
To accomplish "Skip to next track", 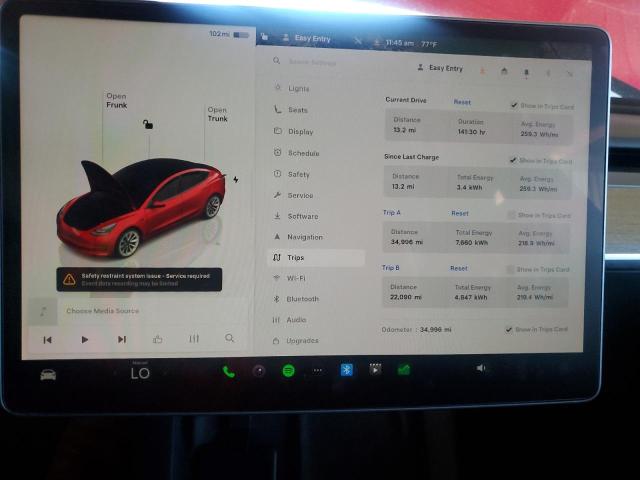I will tap(122, 339).
